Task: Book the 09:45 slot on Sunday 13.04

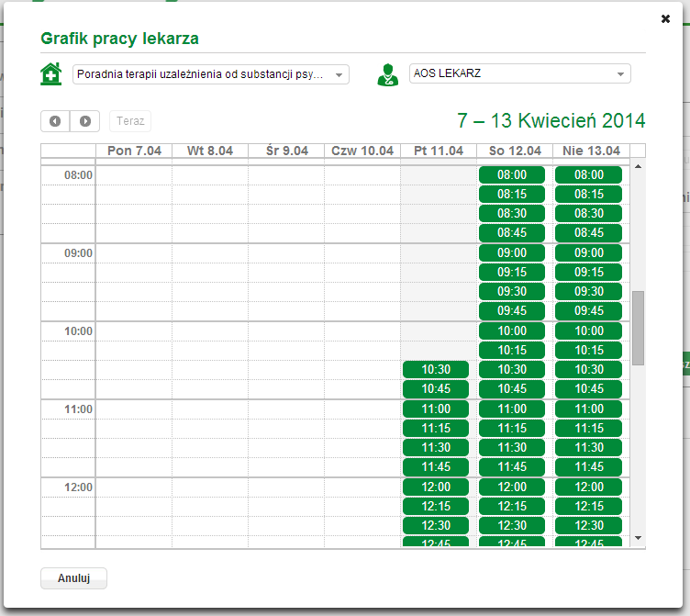Action: (x=588, y=311)
